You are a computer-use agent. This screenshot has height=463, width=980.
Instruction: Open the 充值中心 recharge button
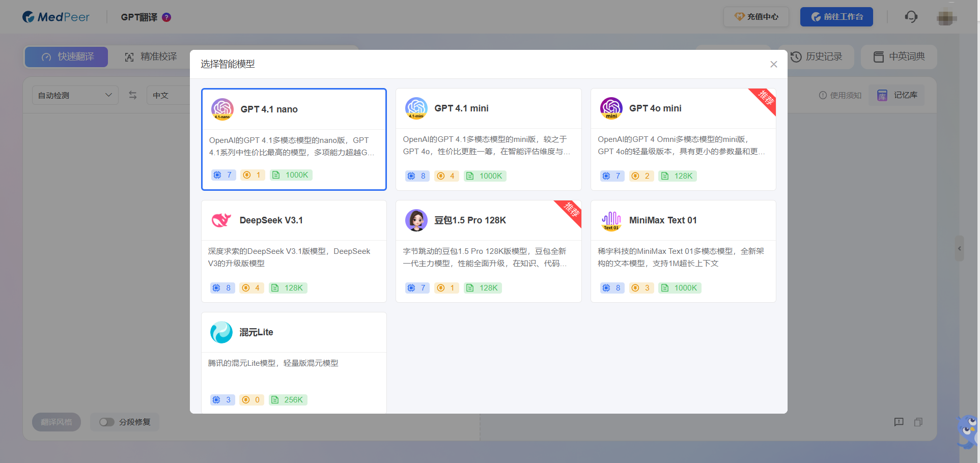pos(756,17)
